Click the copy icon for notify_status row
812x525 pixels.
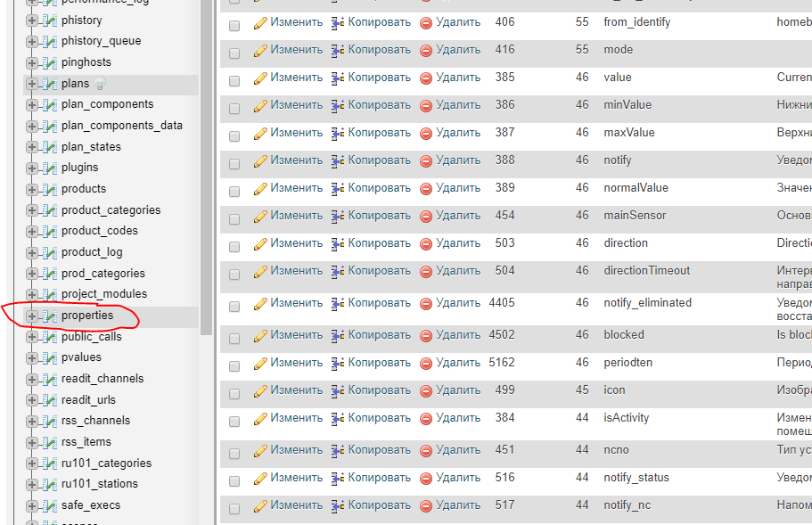click(338, 479)
